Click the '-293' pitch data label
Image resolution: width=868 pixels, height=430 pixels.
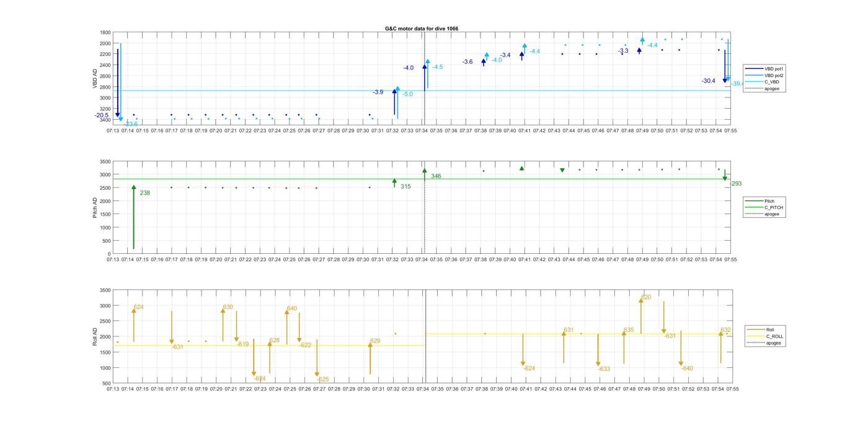pyautogui.click(x=735, y=184)
